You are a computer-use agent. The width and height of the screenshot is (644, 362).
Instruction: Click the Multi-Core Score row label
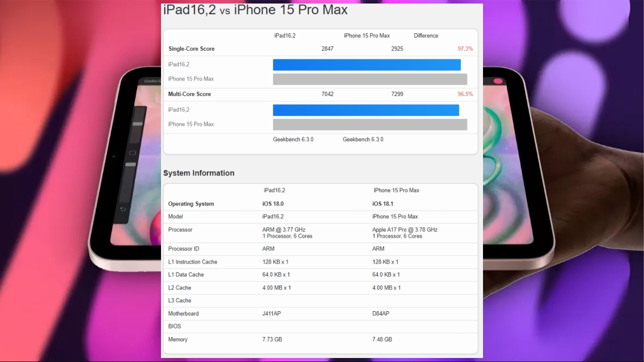point(189,94)
